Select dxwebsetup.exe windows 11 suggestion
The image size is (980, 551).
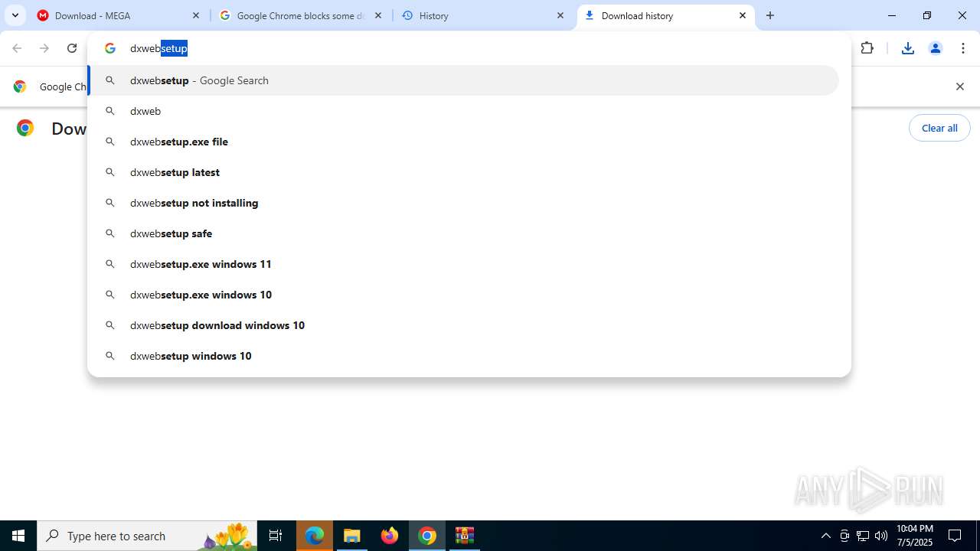click(x=463, y=264)
